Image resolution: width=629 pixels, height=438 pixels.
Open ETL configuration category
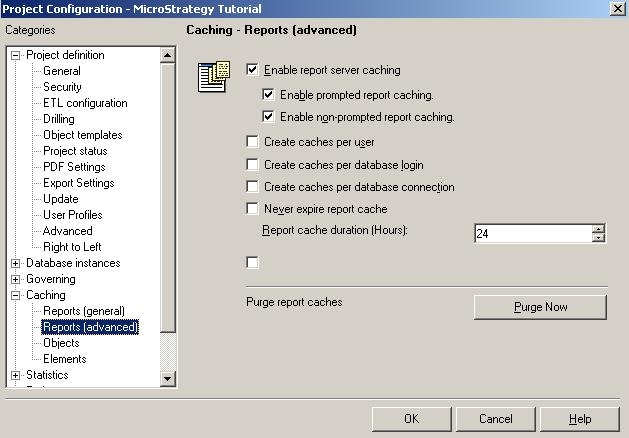85,103
